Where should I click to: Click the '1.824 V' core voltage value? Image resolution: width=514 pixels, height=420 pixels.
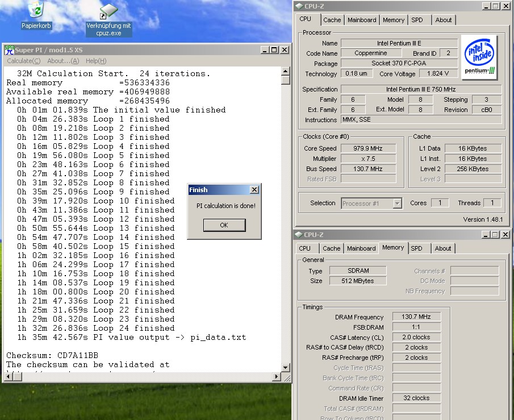coord(438,73)
